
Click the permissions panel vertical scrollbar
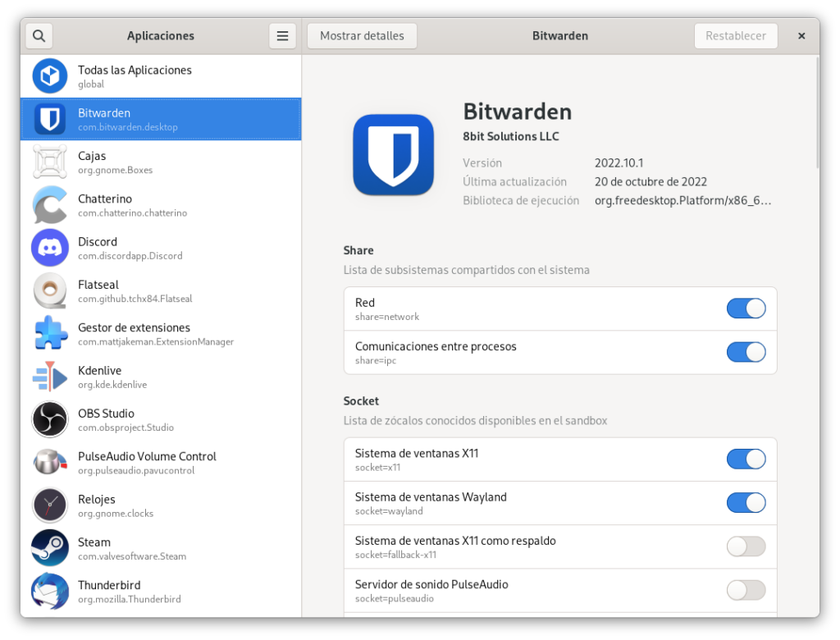click(x=816, y=115)
